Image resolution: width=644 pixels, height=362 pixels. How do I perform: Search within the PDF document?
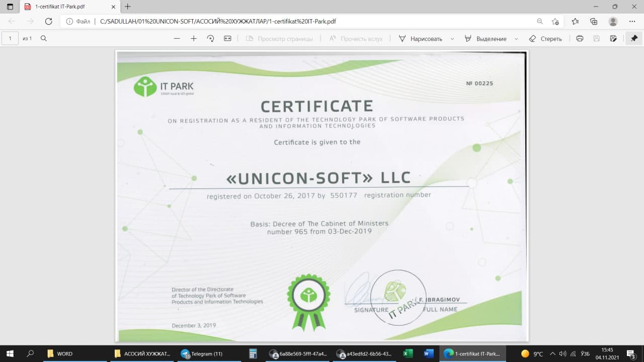point(44,39)
